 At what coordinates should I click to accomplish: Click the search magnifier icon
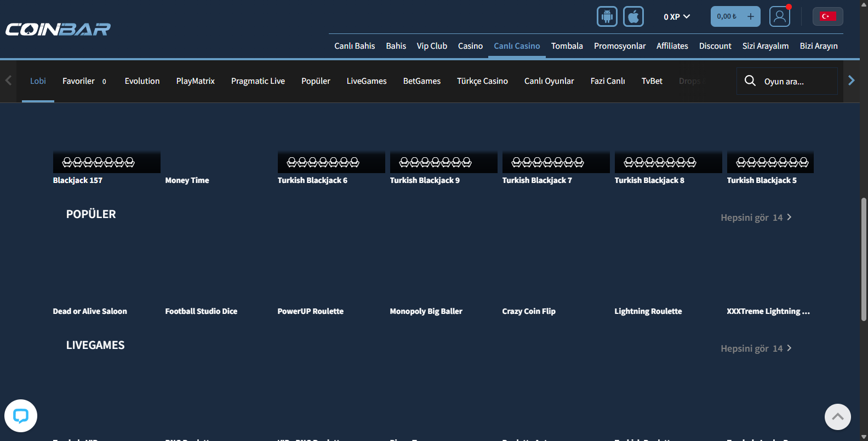click(x=750, y=81)
